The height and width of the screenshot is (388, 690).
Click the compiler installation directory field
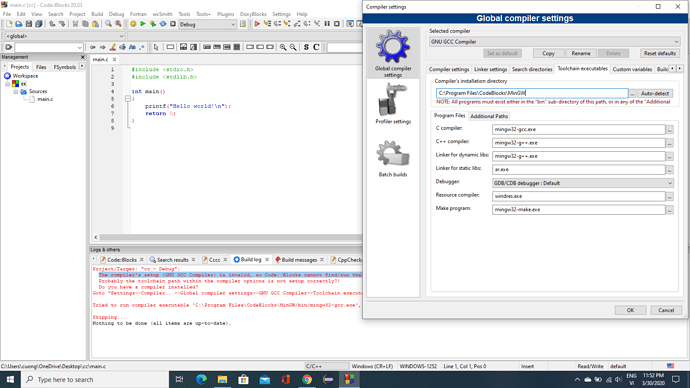532,93
